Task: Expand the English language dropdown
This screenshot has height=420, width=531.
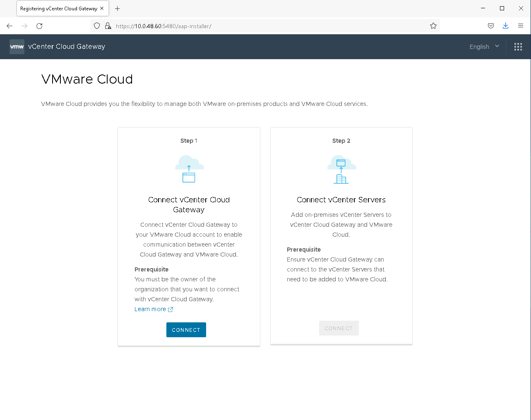Action: tap(484, 47)
